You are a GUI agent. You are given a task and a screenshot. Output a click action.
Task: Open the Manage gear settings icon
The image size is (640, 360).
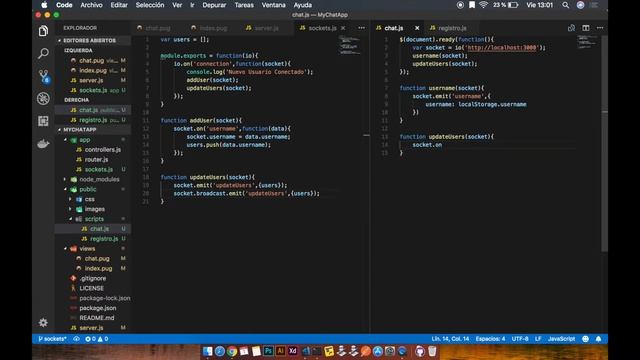(43, 322)
